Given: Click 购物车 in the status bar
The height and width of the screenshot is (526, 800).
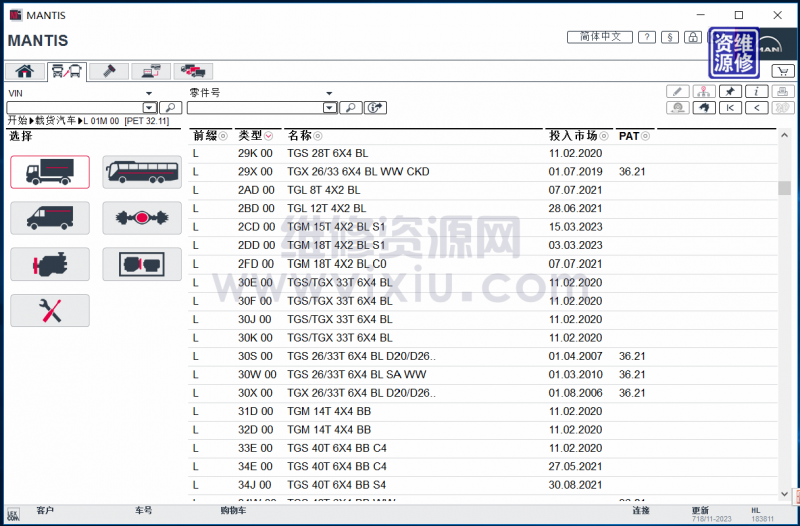Looking at the screenshot, I should [233, 510].
